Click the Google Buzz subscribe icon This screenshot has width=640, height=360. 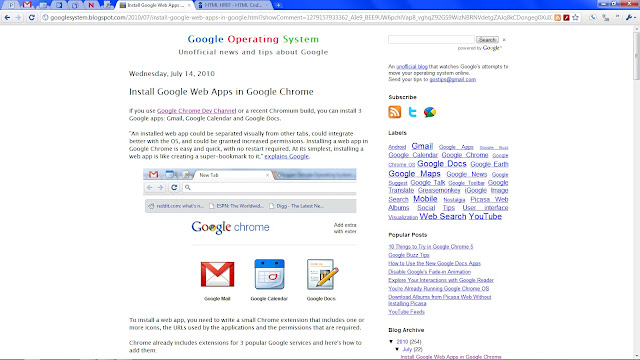click(430, 112)
